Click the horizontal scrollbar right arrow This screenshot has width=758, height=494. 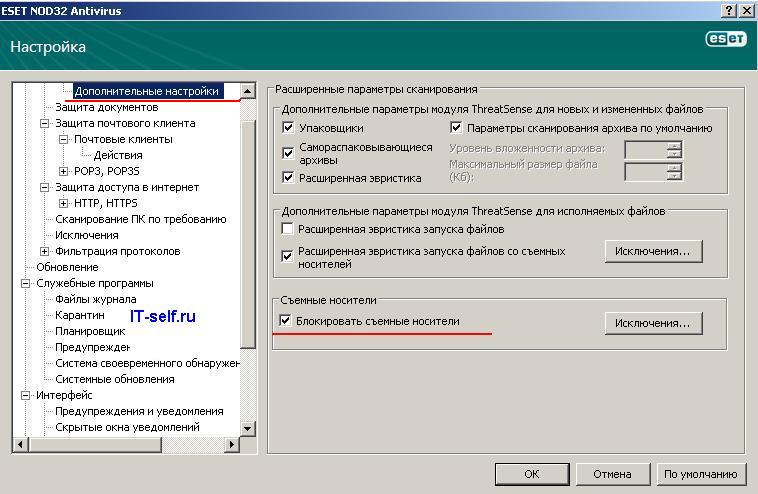tap(232, 444)
